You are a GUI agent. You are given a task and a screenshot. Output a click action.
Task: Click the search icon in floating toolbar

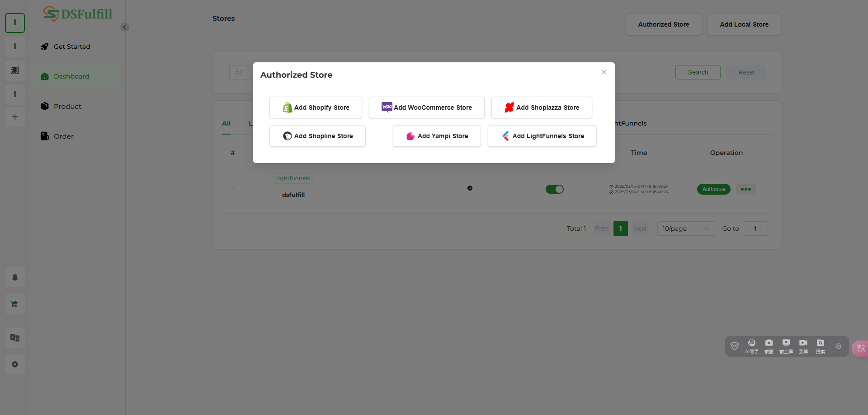(x=821, y=346)
